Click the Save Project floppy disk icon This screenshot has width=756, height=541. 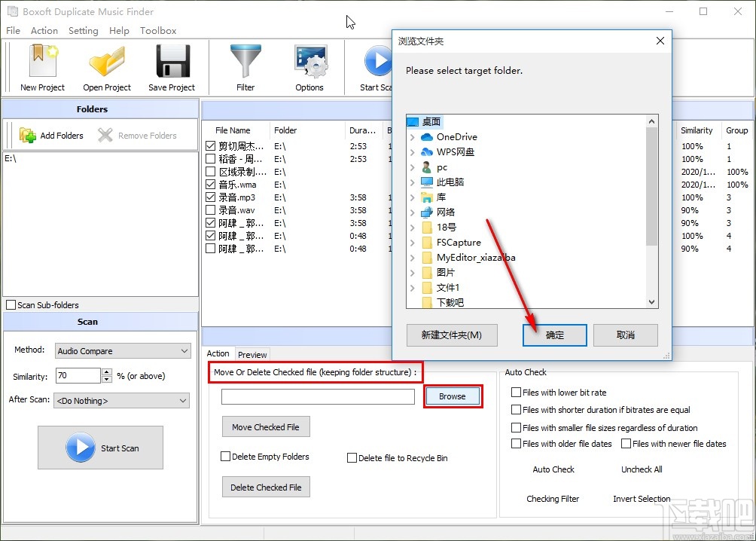(172, 61)
